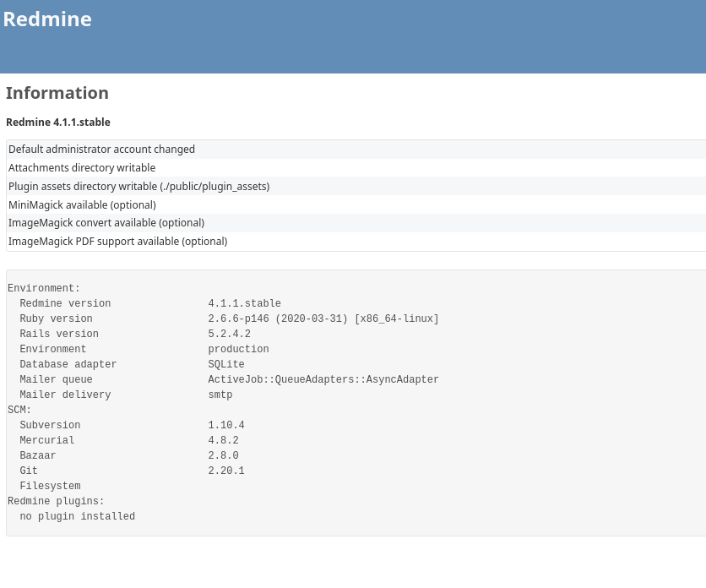Click the 'ActiveJob::QueueAdapters::AsyncAdapter' value
706x588 pixels.
coord(323,379)
